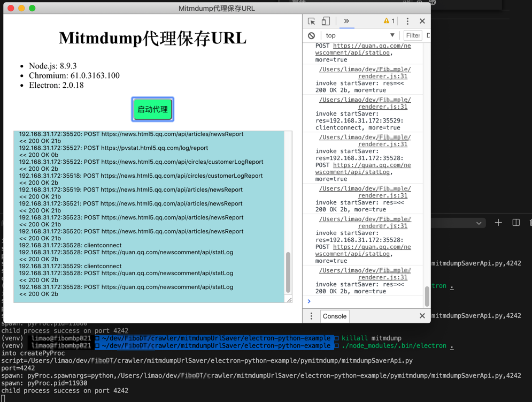This screenshot has width=532, height=402.
Task: Click the Mitmdump代理保存URL page heading
Action: (x=153, y=38)
